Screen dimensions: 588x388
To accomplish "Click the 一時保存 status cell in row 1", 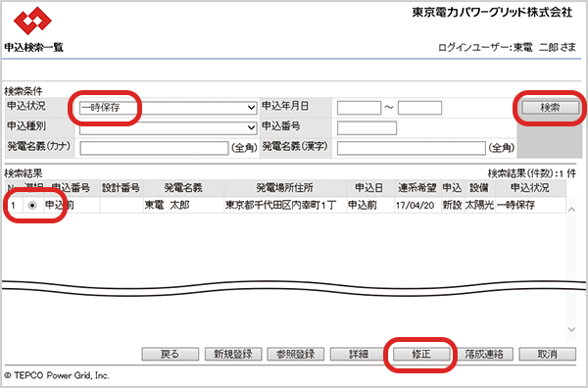I will [x=530, y=205].
